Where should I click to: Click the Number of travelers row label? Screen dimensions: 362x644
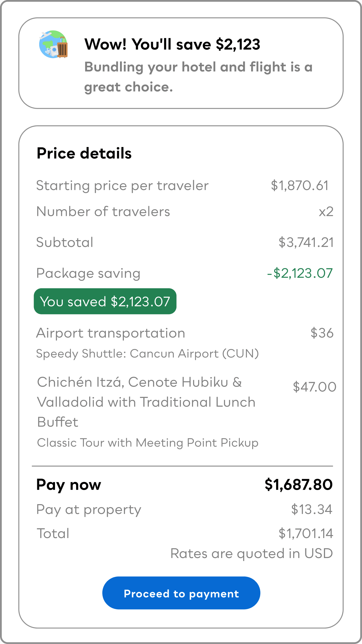pyautogui.click(x=103, y=212)
